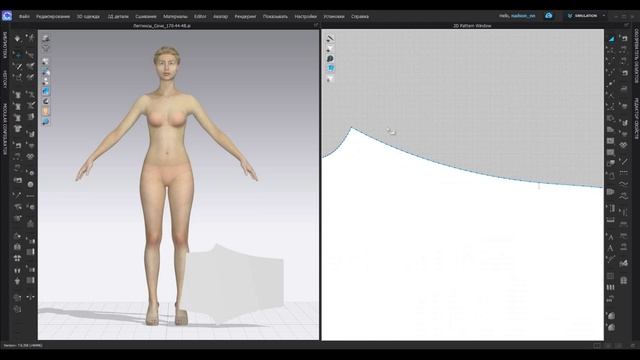Image resolution: width=640 pixels, height=360 pixels.
Task: Select the single wavy line tool
Action: (x=623, y=184)
